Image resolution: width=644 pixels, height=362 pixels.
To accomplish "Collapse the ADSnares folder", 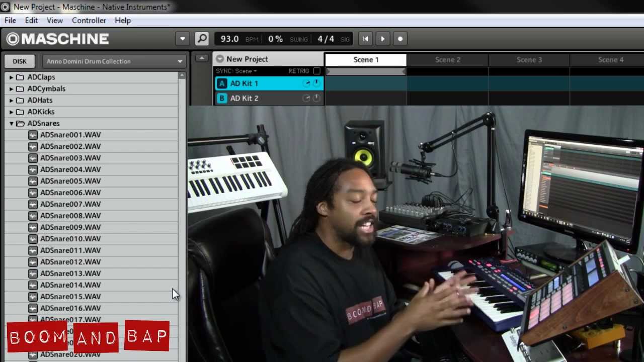I will coord(11,123).
